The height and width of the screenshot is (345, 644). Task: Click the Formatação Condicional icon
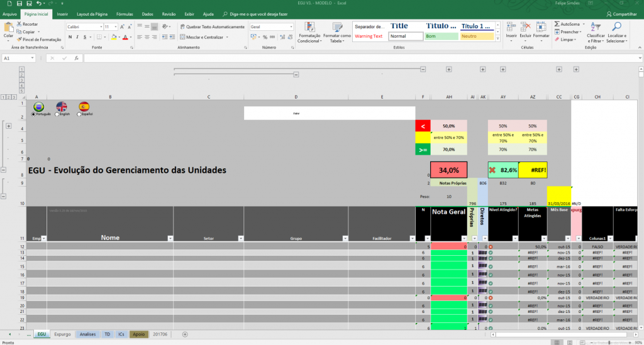309,28
